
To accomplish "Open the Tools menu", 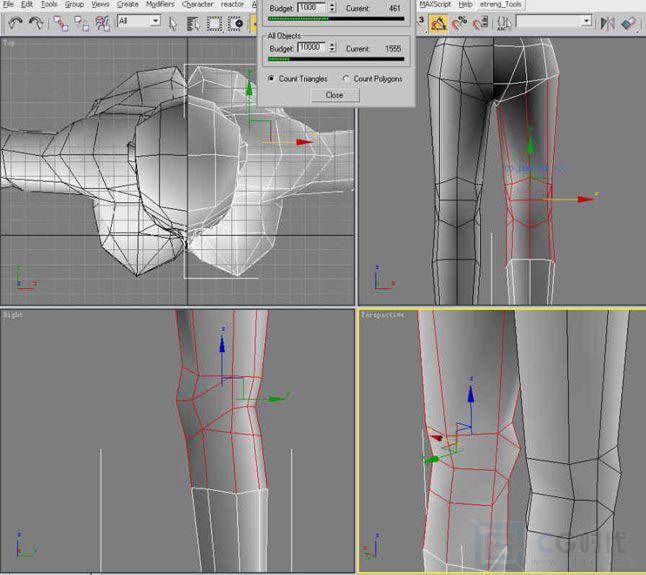I will pos(49,5).
